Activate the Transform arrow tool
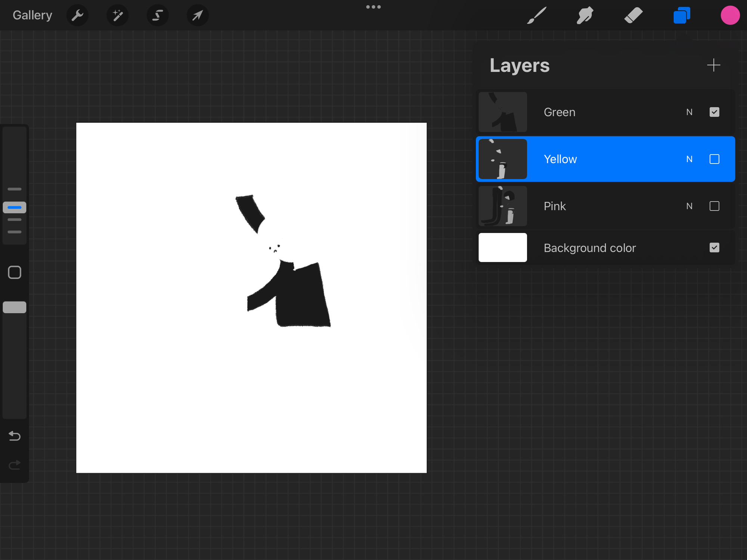 (x=198, y=15)
